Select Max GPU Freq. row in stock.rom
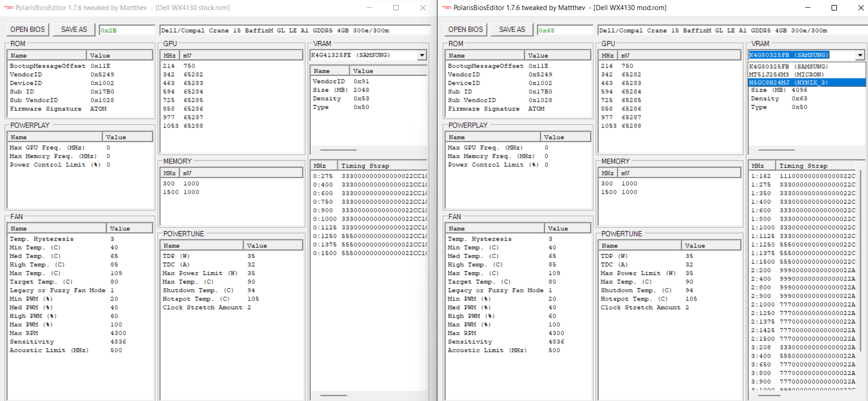 tap(80, 148)
